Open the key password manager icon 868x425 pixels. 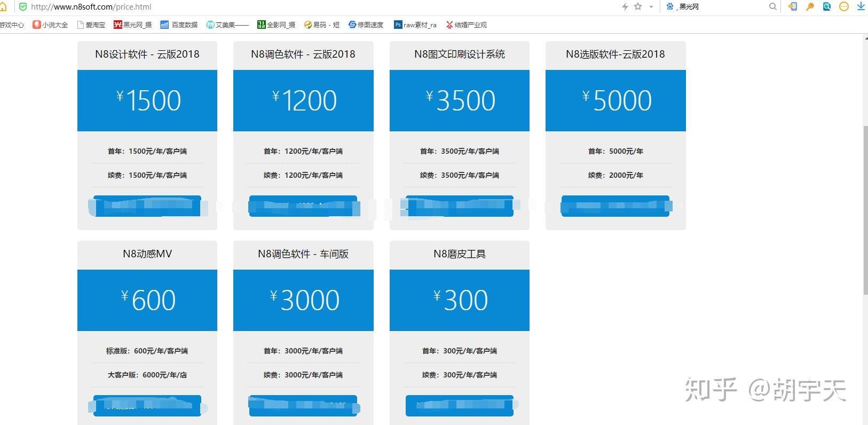click(810, 6)
